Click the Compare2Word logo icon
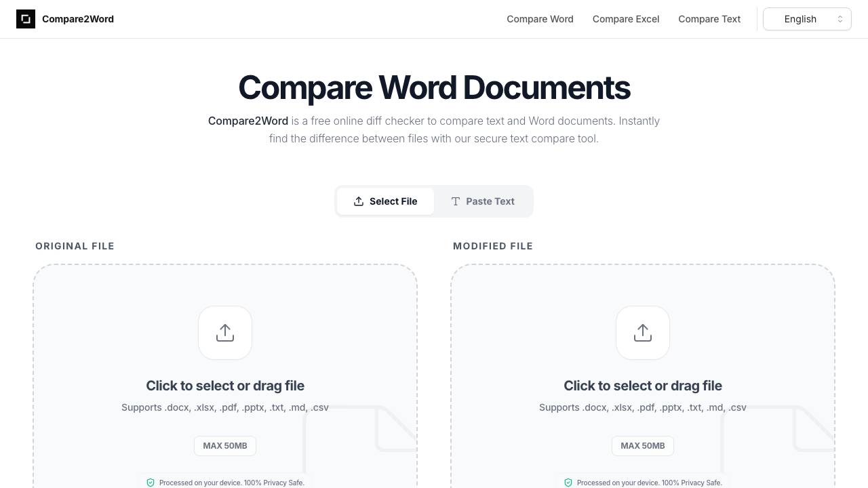Image resolution: width=868 pixels, height=488 pixels. point(26,19)
